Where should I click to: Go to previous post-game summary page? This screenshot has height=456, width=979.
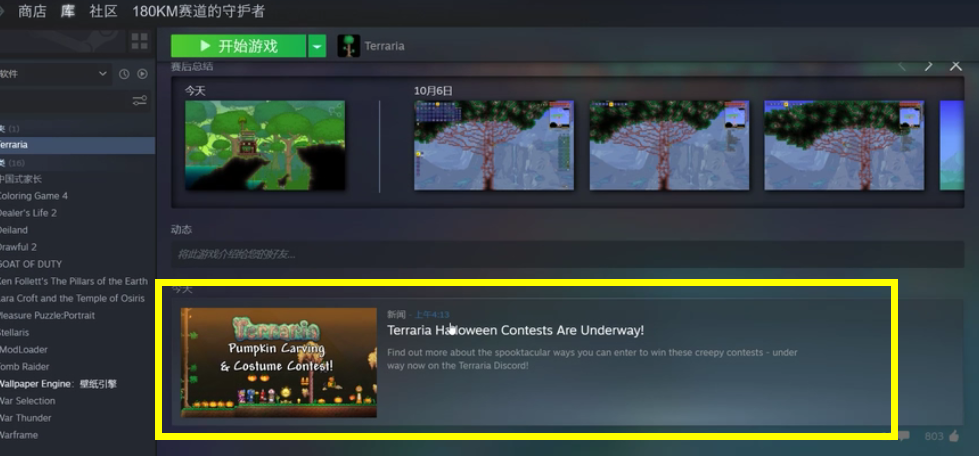(x=902, y=66)
